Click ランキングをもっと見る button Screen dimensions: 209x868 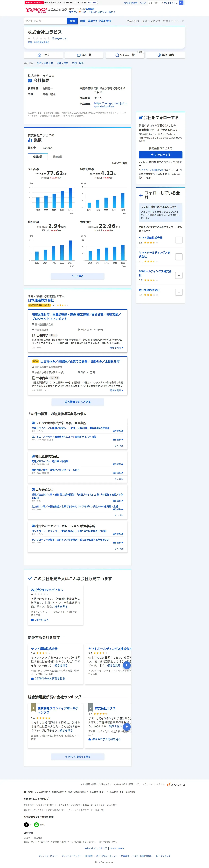(x=77, y=757)
